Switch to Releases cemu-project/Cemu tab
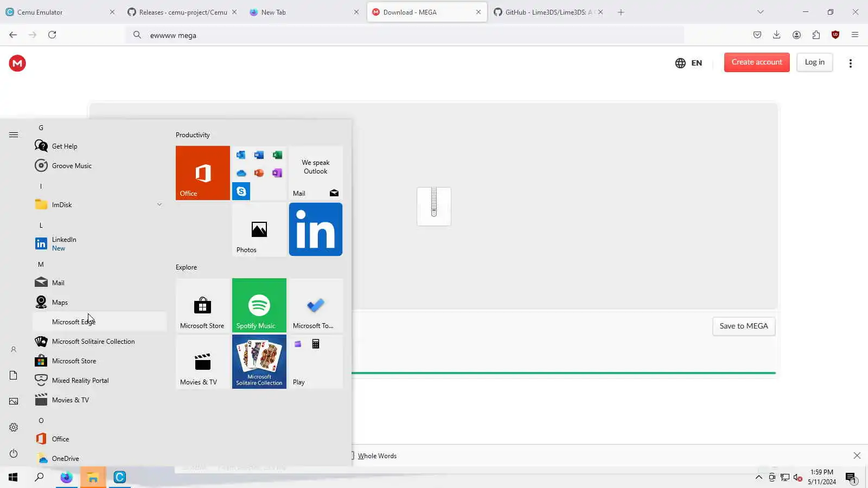Screen dimensions: 868x488 (x=182, y=12)
